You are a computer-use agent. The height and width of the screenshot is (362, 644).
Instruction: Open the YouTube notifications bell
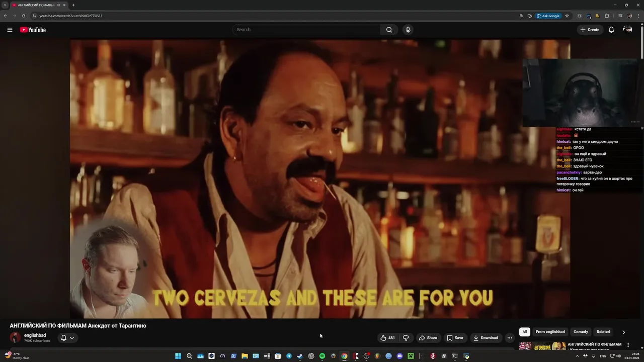[611, 30]
